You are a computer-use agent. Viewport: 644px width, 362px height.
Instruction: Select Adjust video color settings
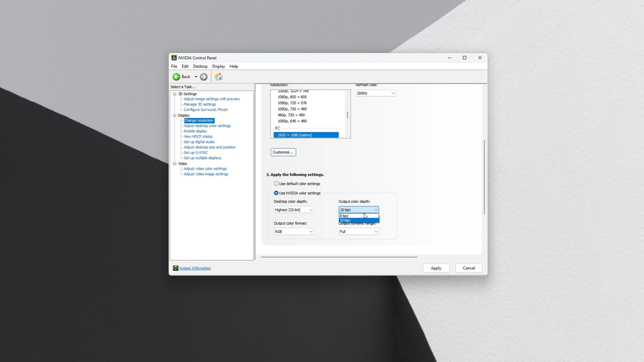[205, 169]
